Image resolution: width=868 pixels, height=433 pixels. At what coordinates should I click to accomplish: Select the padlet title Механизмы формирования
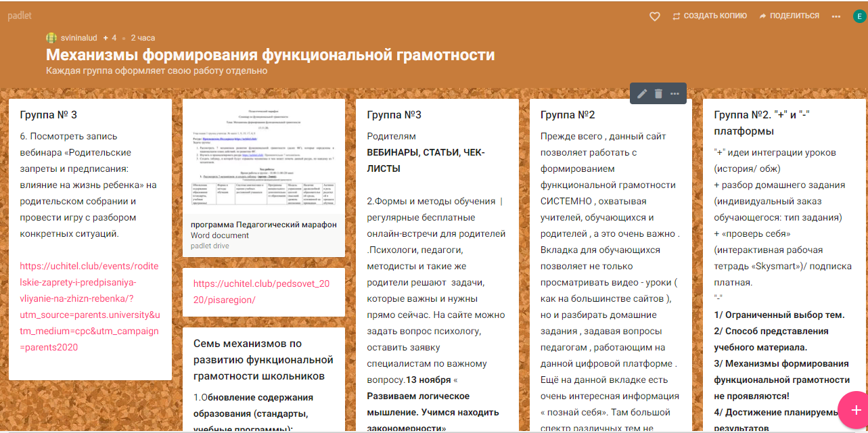(270, 55)
